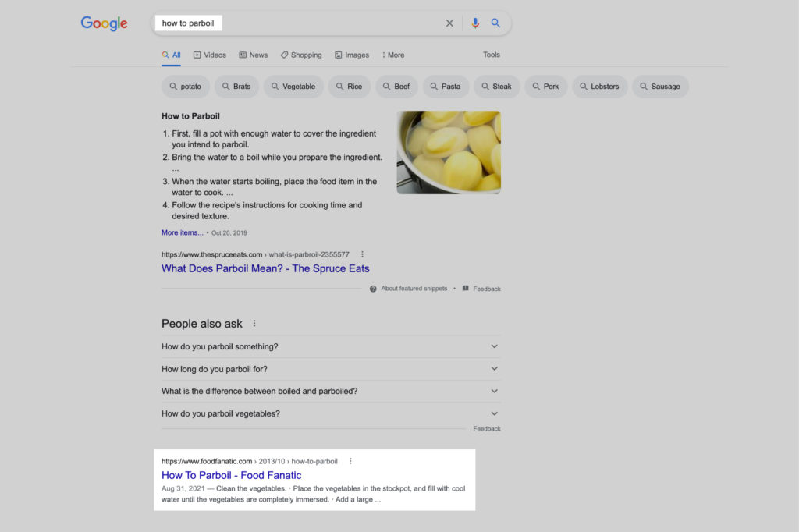Screen dimensions: 799x532
Task: Click the More items link in the snippet
Action: pos(182,232)
